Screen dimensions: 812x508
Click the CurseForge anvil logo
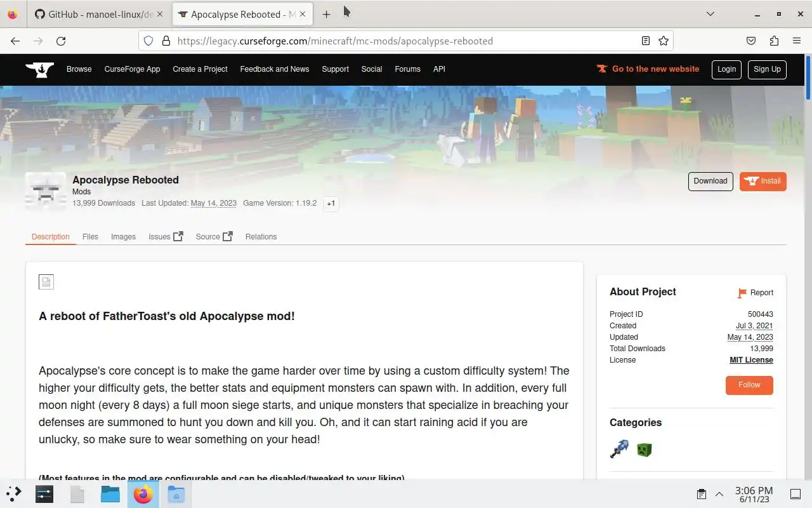tap(39, 69)
